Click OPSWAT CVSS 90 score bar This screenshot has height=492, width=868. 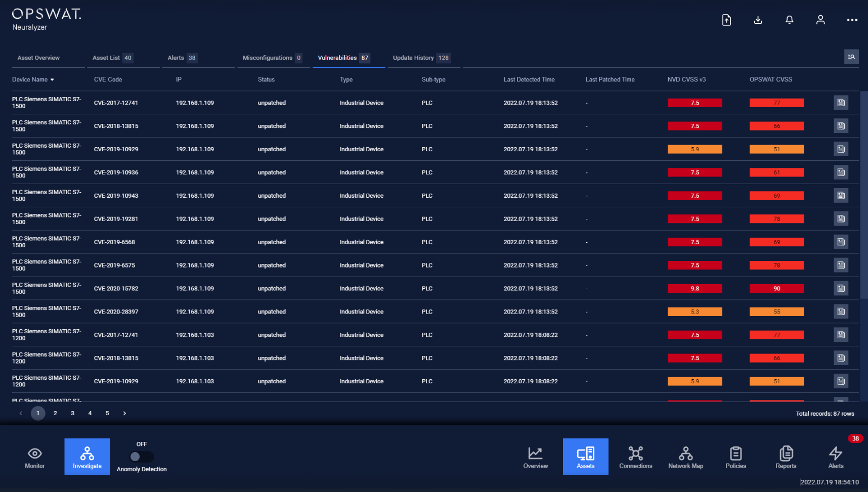pos(776,289)
